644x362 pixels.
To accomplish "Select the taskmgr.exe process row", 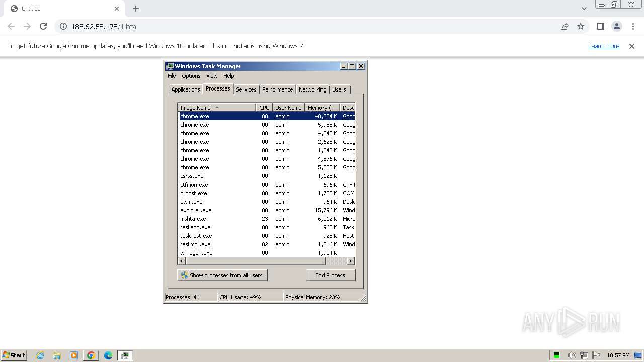I will pyautogui.click(x=267, y=244).
